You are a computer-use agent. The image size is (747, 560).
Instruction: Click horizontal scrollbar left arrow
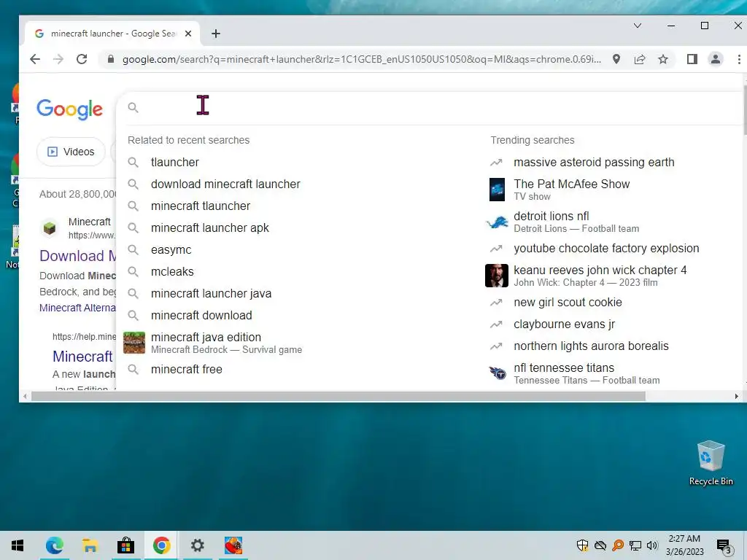click(25, 396)
